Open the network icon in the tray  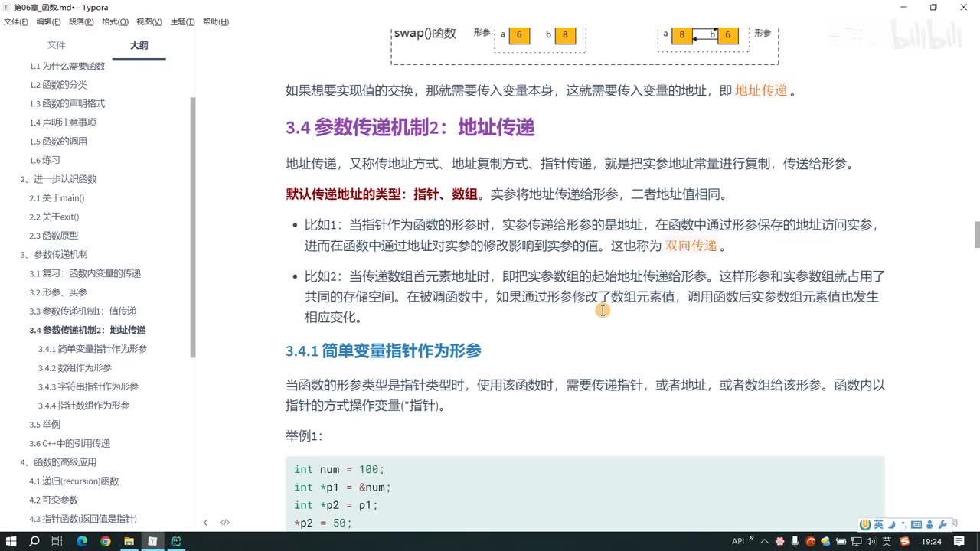click(x=856, y=542)
